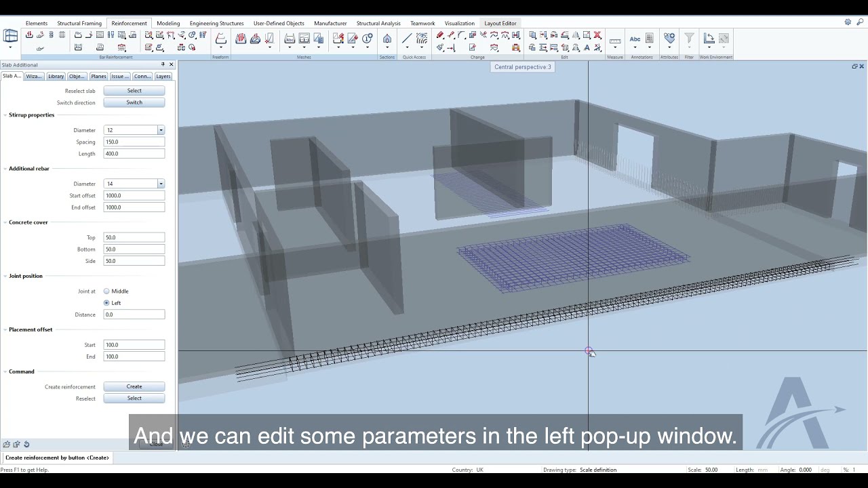Click the refresh icon at panel bottom left

(26, 445)
